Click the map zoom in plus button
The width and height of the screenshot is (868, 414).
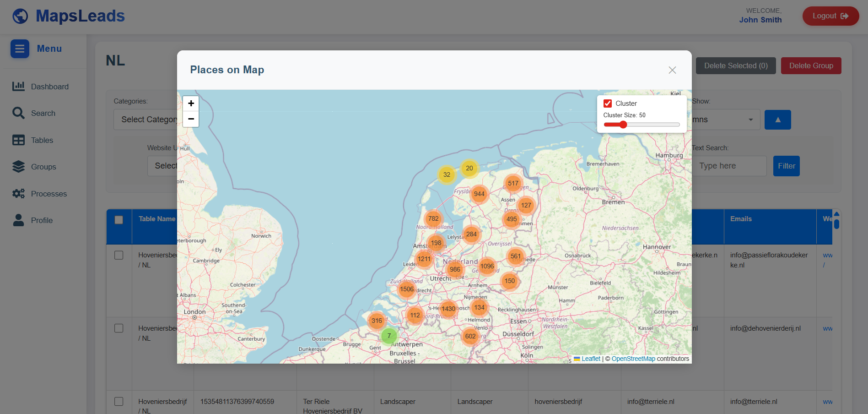coord(191,103)
